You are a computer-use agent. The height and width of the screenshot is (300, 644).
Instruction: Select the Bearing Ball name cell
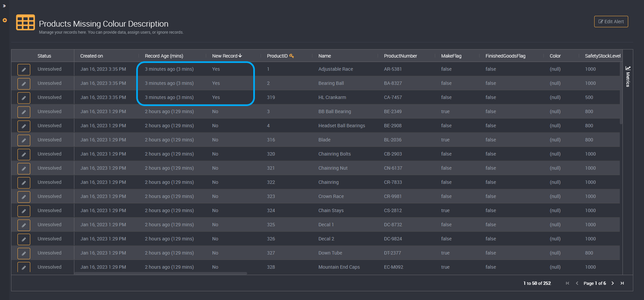[331, 83]
